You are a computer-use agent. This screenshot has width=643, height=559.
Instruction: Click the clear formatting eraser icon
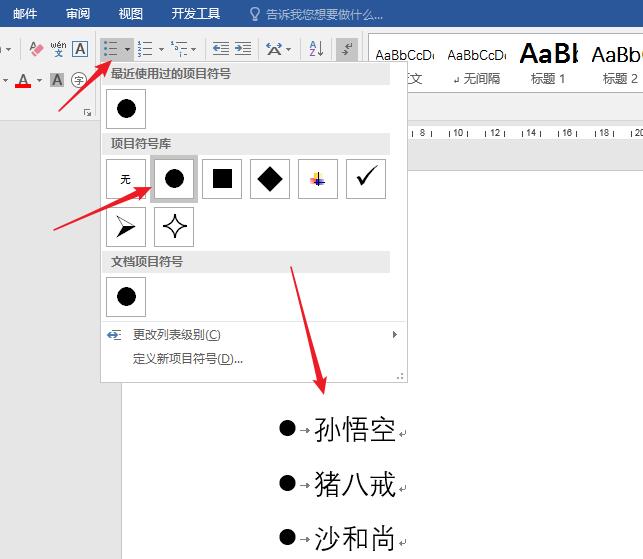(x=36, y=48)
